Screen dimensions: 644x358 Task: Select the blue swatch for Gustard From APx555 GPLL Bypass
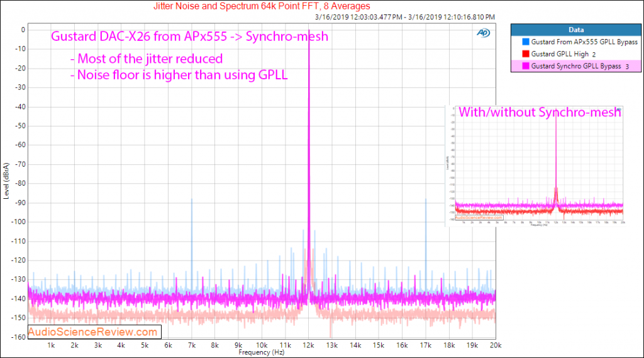(526, 42)
